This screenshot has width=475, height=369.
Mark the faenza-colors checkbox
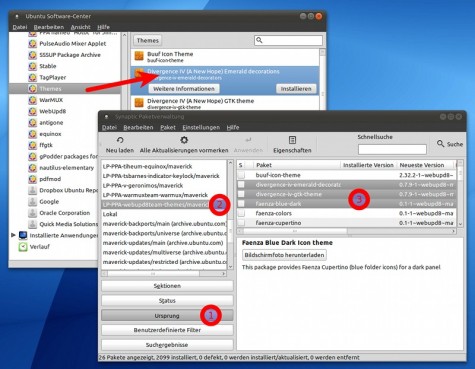(241, 213)
